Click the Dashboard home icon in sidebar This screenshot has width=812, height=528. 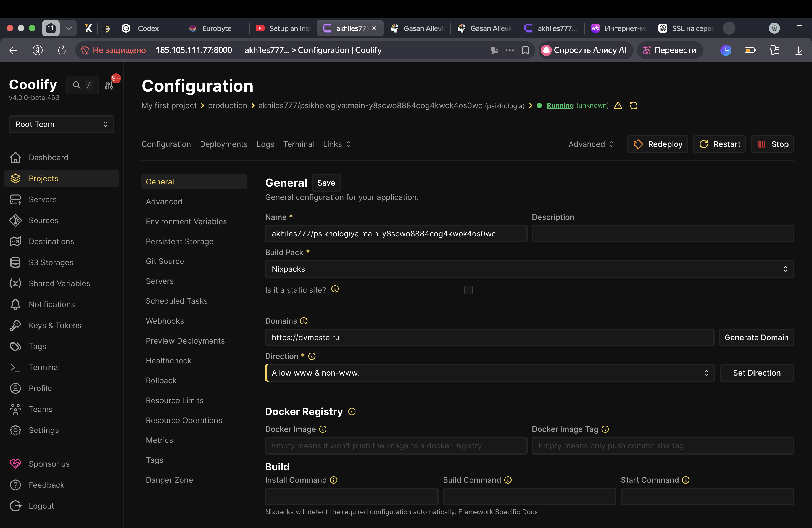[15, 157]
